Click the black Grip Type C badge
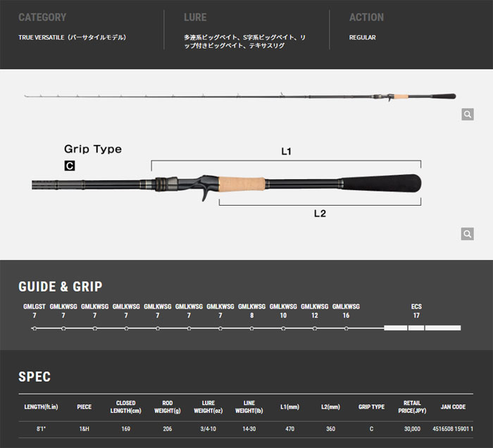This screenshot has width=493, height=448. coord(69,166)
